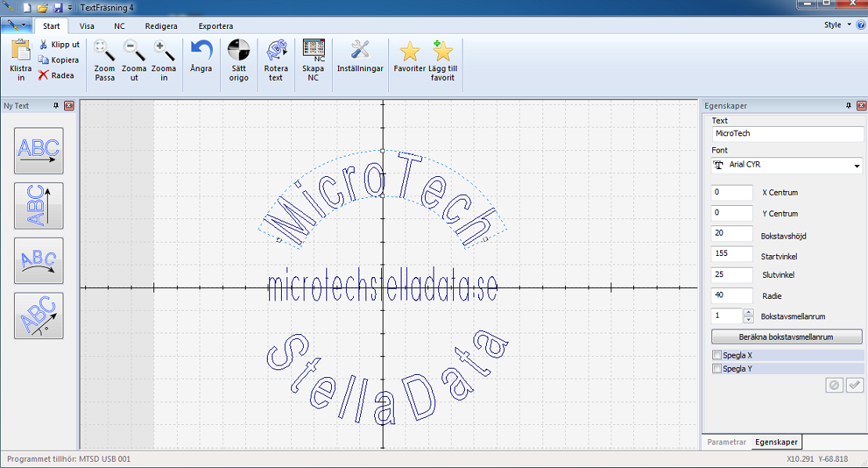Enable the Spegla Y checkbox
868x468 pixels.
717,369
